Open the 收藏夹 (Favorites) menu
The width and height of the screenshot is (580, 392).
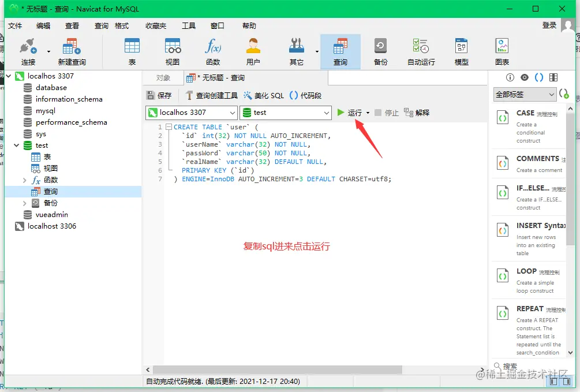click(156, 25)
